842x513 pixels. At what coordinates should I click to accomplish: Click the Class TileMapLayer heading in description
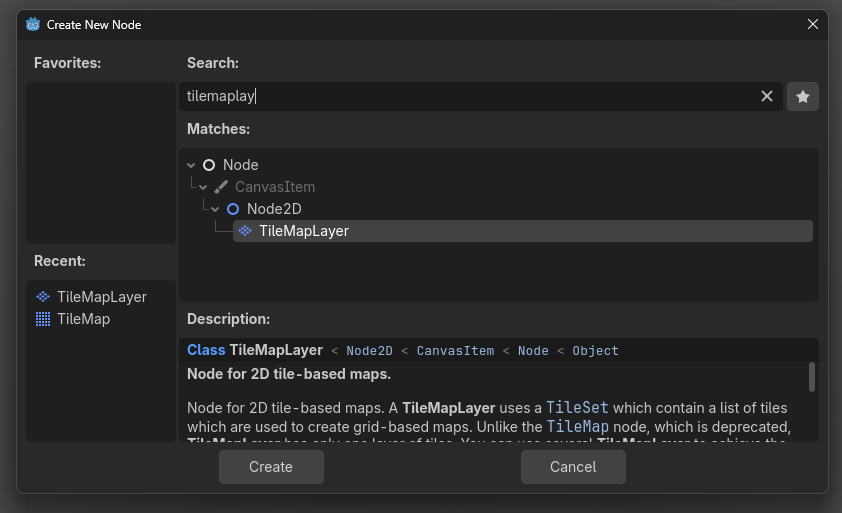(x=255, y=350)
